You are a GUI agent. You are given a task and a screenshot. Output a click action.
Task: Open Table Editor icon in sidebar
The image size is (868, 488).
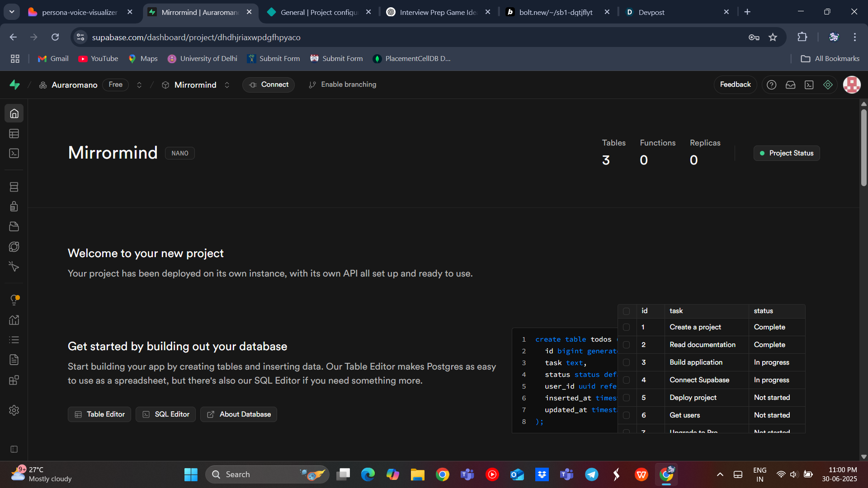14,134
